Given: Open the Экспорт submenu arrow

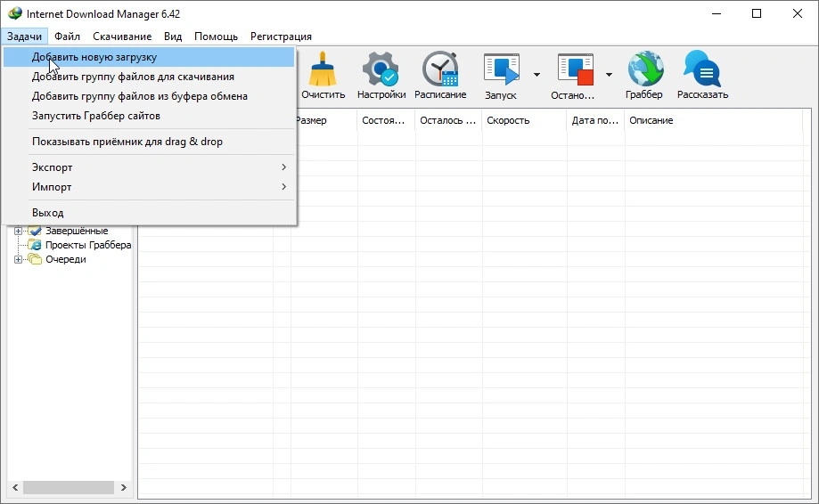Looking at the screenshot, I should [283, 167].
